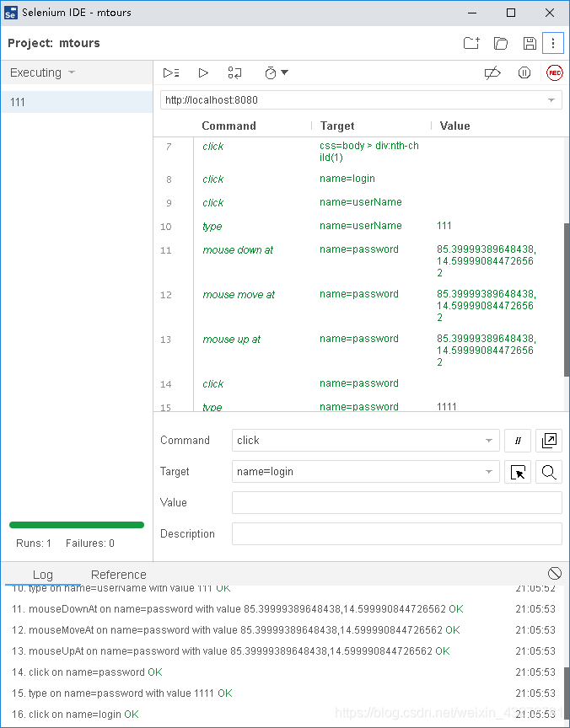Viewport: 570px width, 728px height.
Task: Select target in page using the pointer icon
Action: [x=518, y=472]
